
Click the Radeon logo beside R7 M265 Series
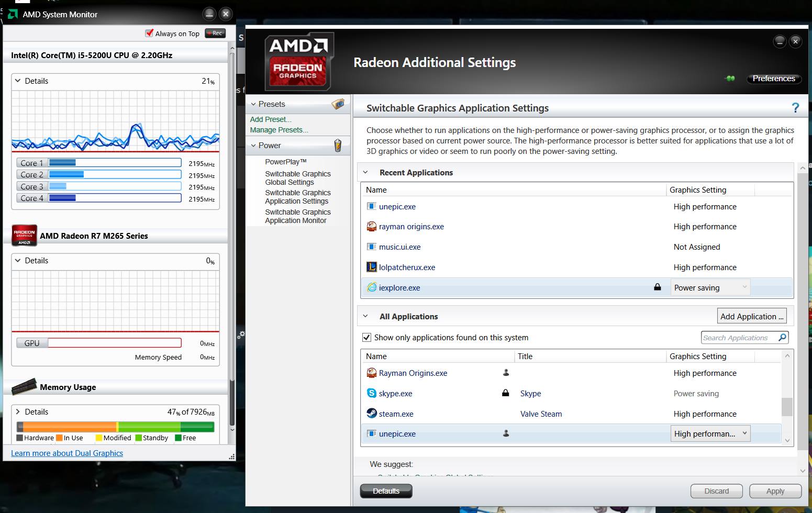(24, 236)
